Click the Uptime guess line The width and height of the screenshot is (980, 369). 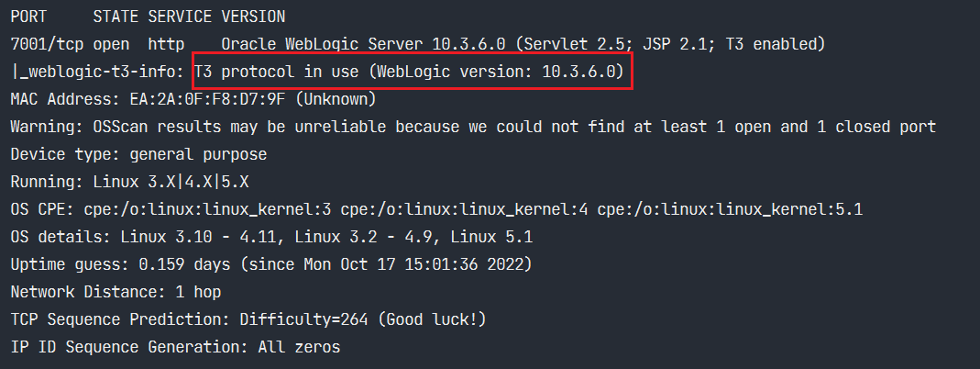tap(271, 264)
